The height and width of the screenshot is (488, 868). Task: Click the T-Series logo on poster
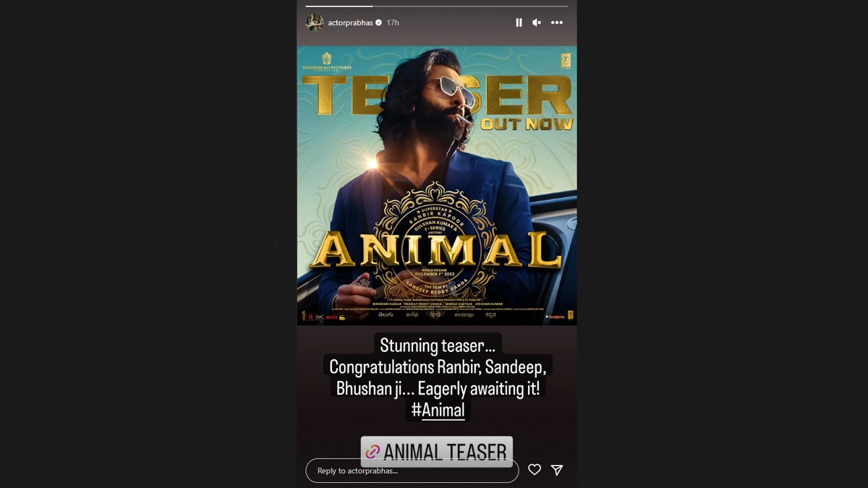pos(566,61)
